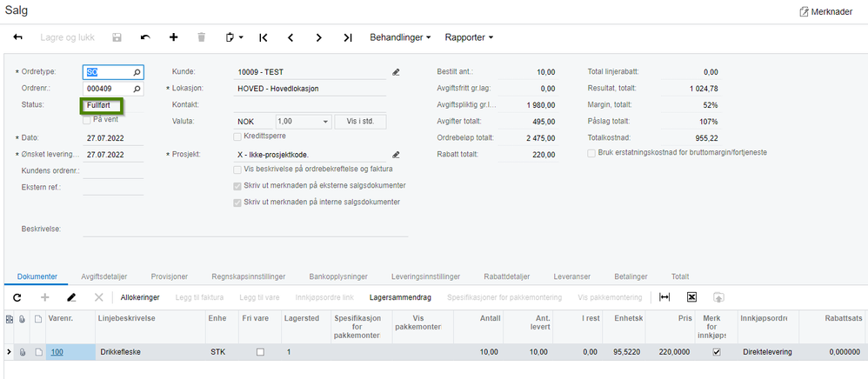
Task: Switch to the Avgiftsdetaljer tab
Action: [x=104, y=276]
